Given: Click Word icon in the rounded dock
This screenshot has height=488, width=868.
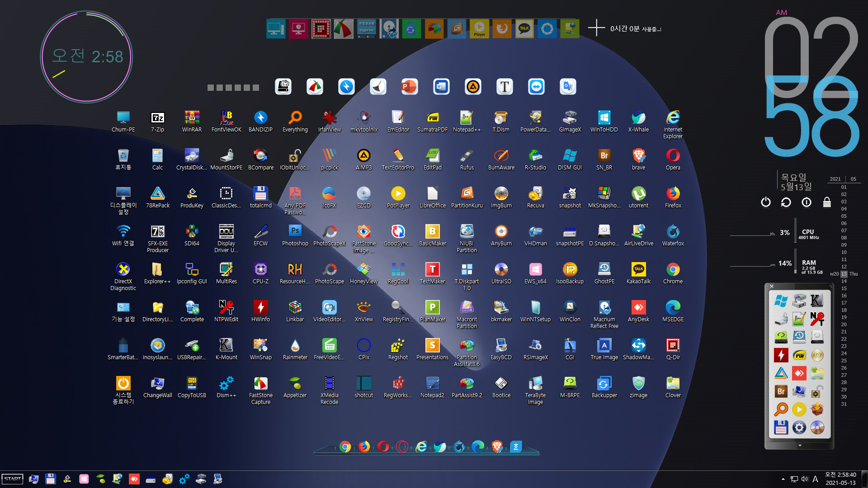Looking at the screenshot, I should click(441, 87).
